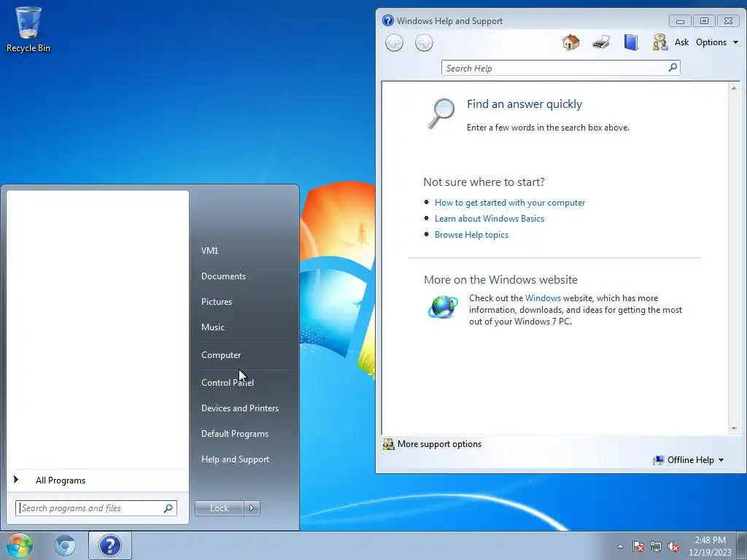Follow the Windows website link

(x=543, y=298)
